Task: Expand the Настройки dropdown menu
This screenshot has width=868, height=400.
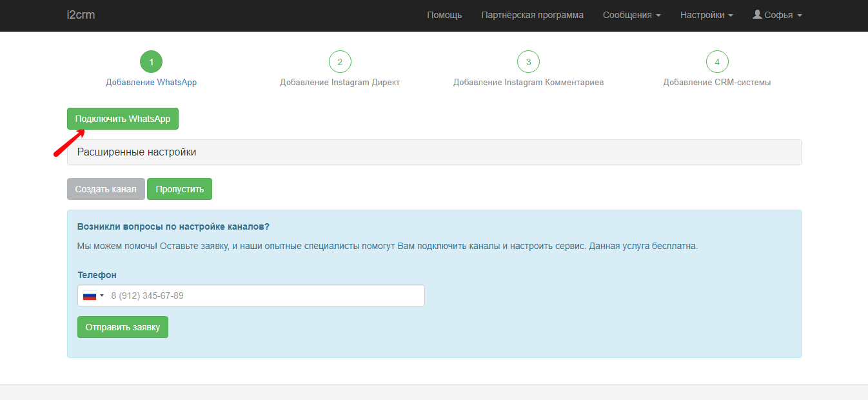Action: pos(707,15)
